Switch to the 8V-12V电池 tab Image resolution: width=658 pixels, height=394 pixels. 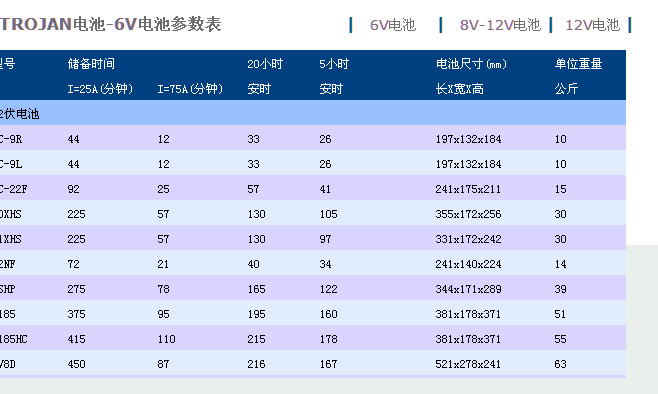[500, 25]
